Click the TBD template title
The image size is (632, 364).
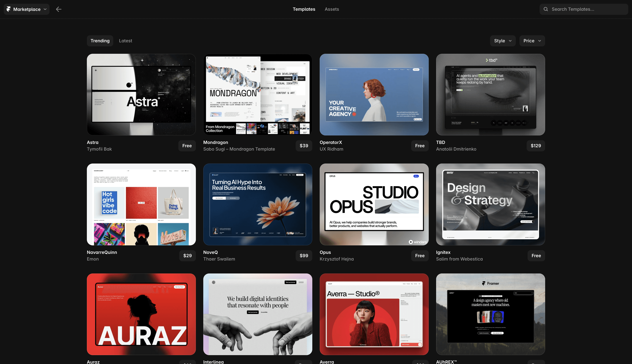(441, 142)
